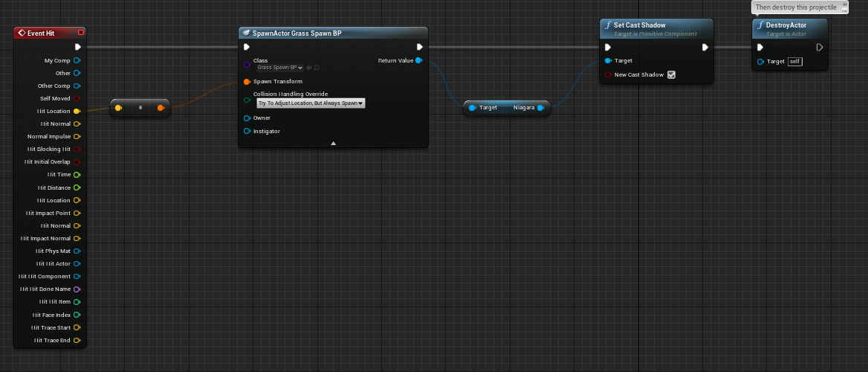Screen dimensions: 868x372
Task: Click DestroyActor execution input pin
Action: point(760,47)
